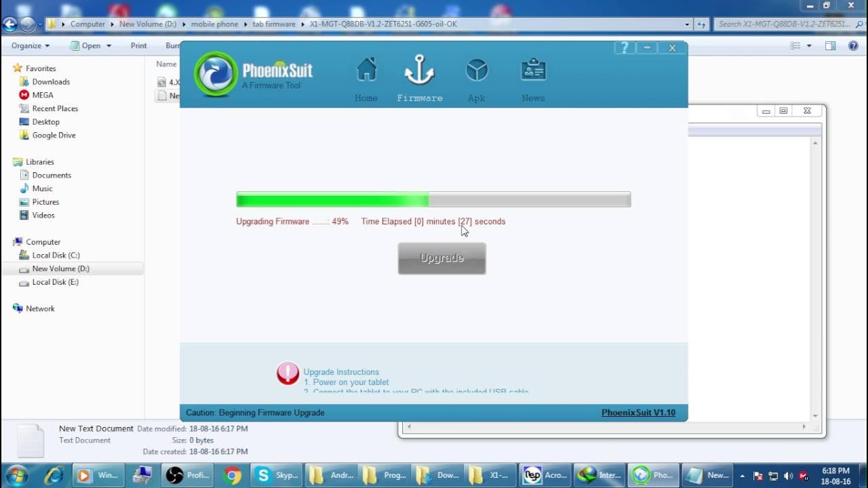Click the Explorer back navigation arrow

click(9, 24)
